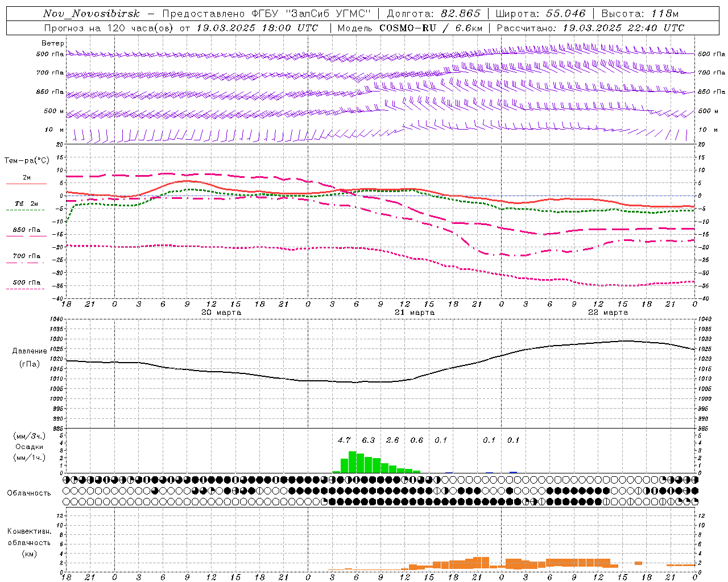
Task: Click the 6.3 precipitation amount value
Action: [x=369, y=440]
